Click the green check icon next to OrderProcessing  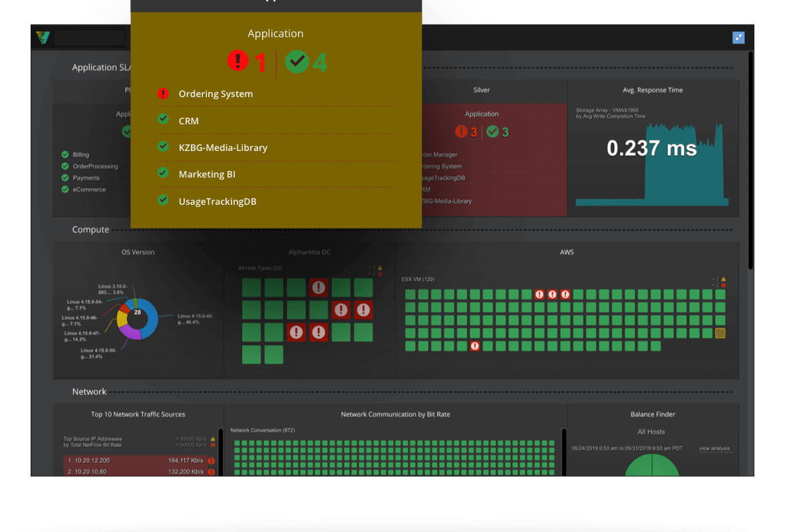click(65, 166)
